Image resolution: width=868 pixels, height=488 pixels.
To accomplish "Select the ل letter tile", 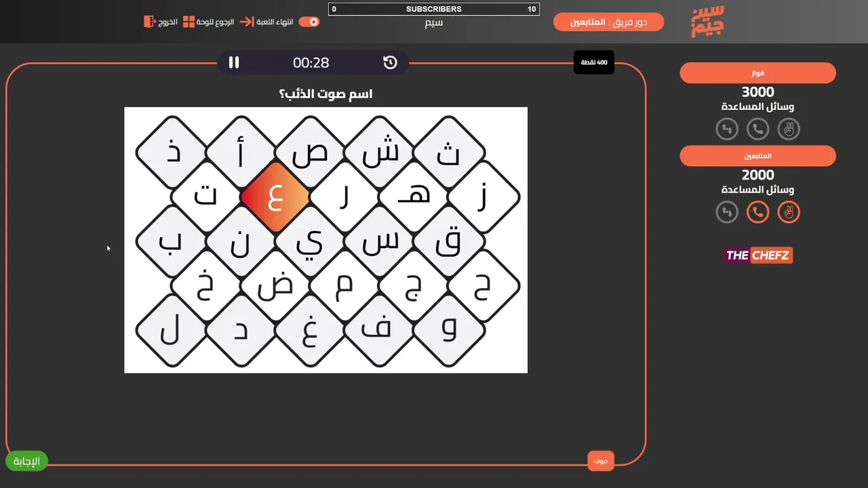I will coord(172,331).
